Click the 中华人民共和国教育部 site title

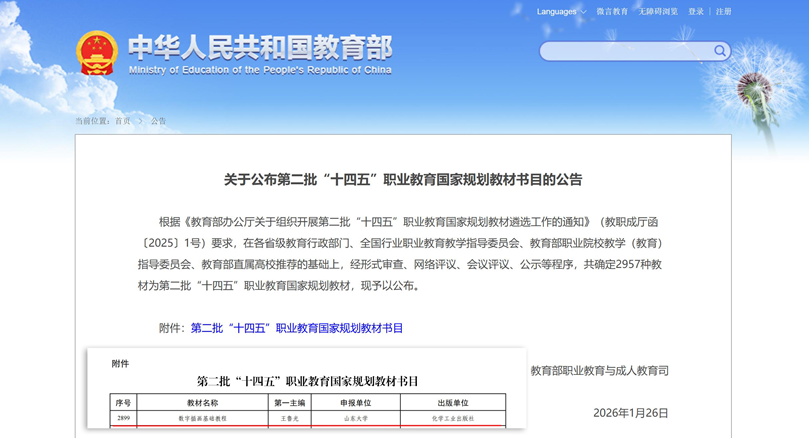[260, 47]
